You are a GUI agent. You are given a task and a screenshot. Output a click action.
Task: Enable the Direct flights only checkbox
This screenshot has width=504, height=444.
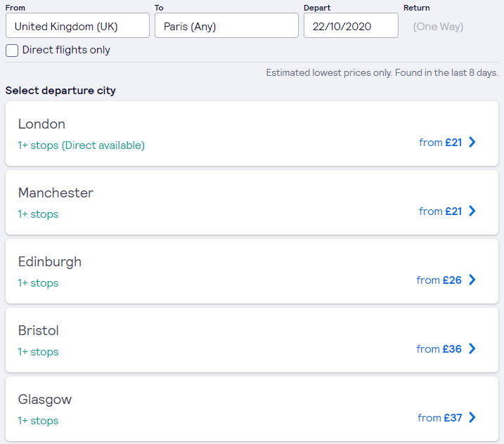(12, 51)
